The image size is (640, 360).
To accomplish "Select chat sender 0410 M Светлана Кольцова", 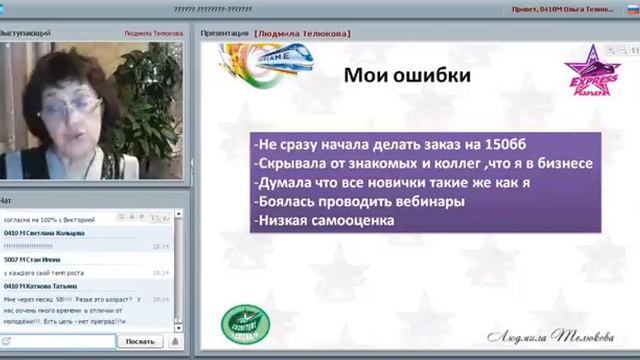I will 44,233.
